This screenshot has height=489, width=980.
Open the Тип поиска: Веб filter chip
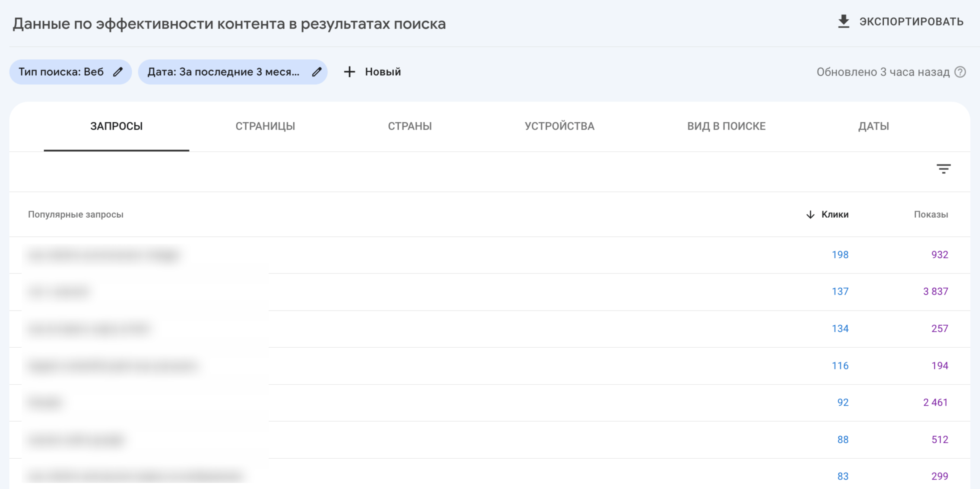point(60,72)
